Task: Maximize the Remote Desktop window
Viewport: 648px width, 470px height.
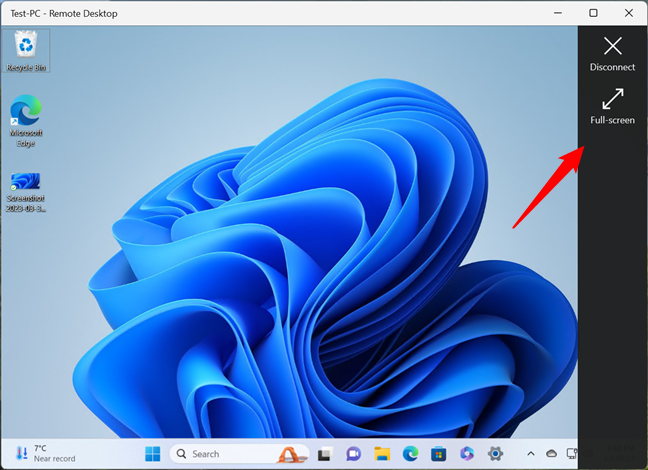Action: tap(593, 12)
